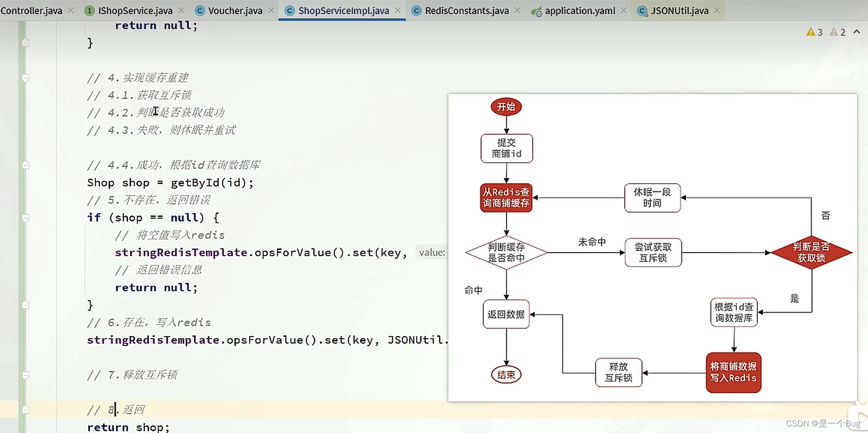
Task: Open the application.yaml tab
Action: pos(580,10)
